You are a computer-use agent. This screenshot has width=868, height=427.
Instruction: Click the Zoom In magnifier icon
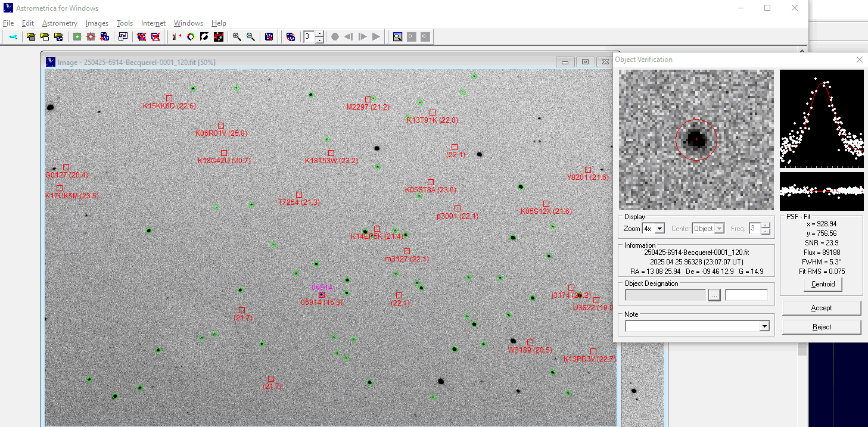[237, 37]
